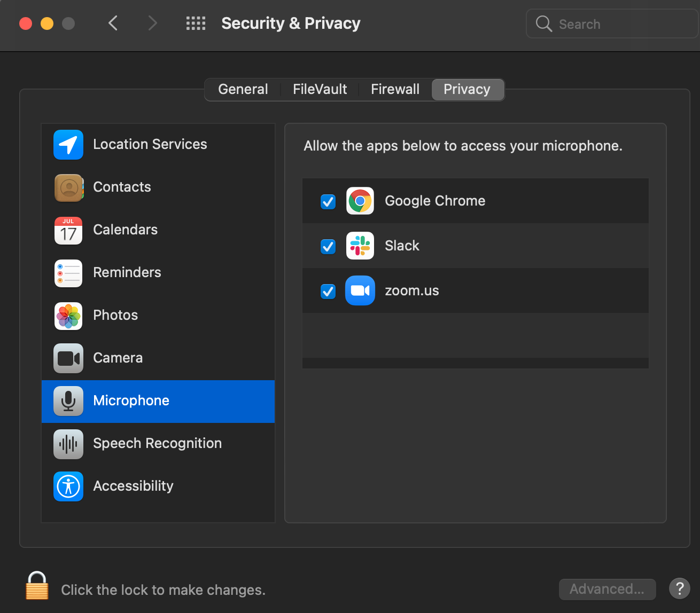
Task: Click the red close window button
Action: (x=26, y=23)
